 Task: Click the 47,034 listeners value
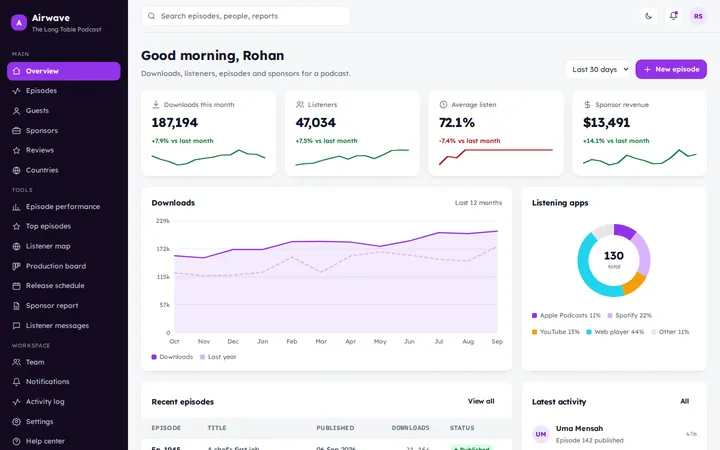[x=315, y=123]
